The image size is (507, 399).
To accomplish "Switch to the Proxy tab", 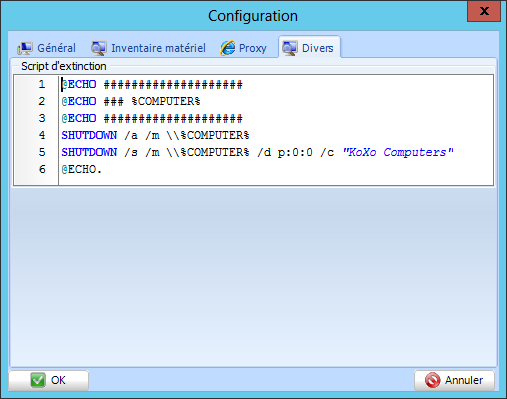I will [243, 48].
